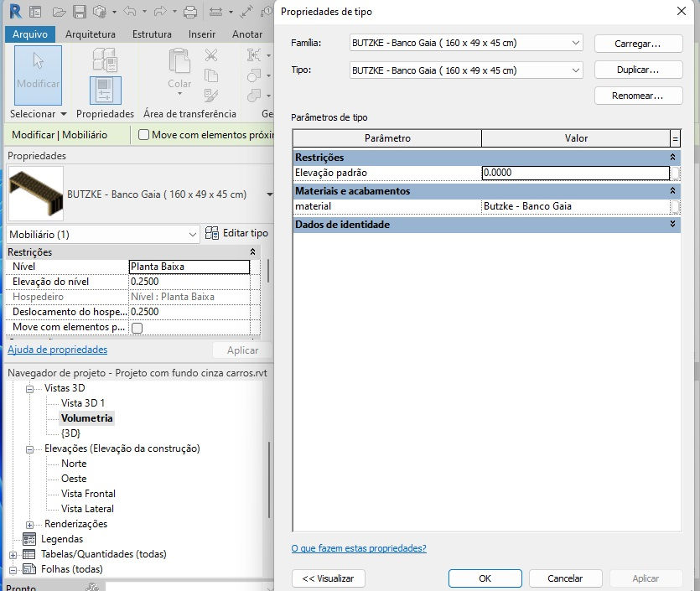Click small button beside Elevação padrão value
This screenshot has width=700, height=591.
tap(676, 174)
